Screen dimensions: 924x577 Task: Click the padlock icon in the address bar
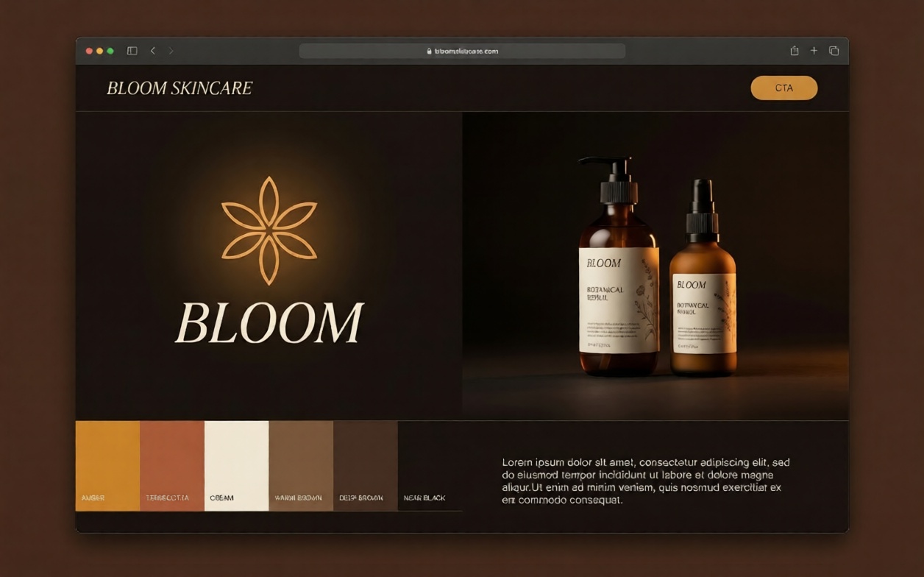click(429, 51)
